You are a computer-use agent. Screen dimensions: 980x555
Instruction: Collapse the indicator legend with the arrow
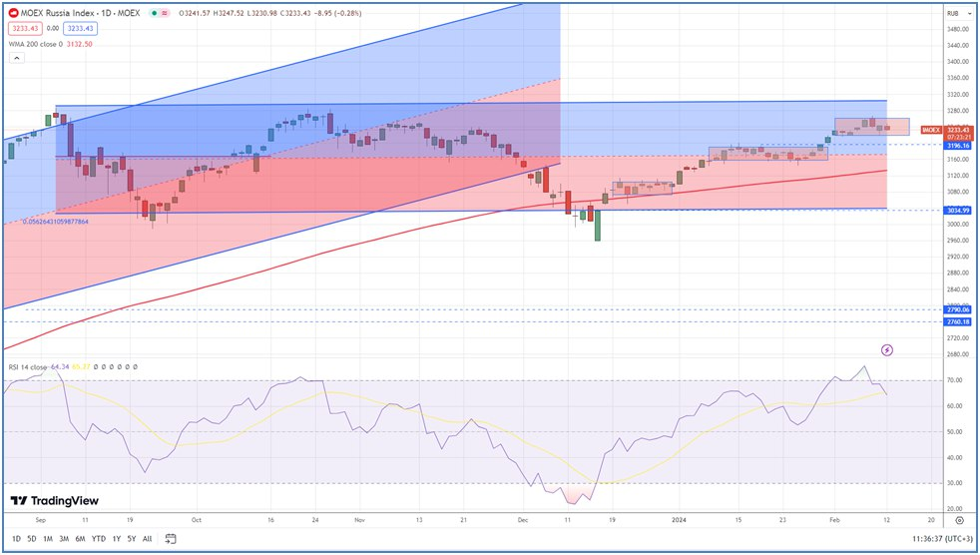pyautogui.click(x=17, y=58)
